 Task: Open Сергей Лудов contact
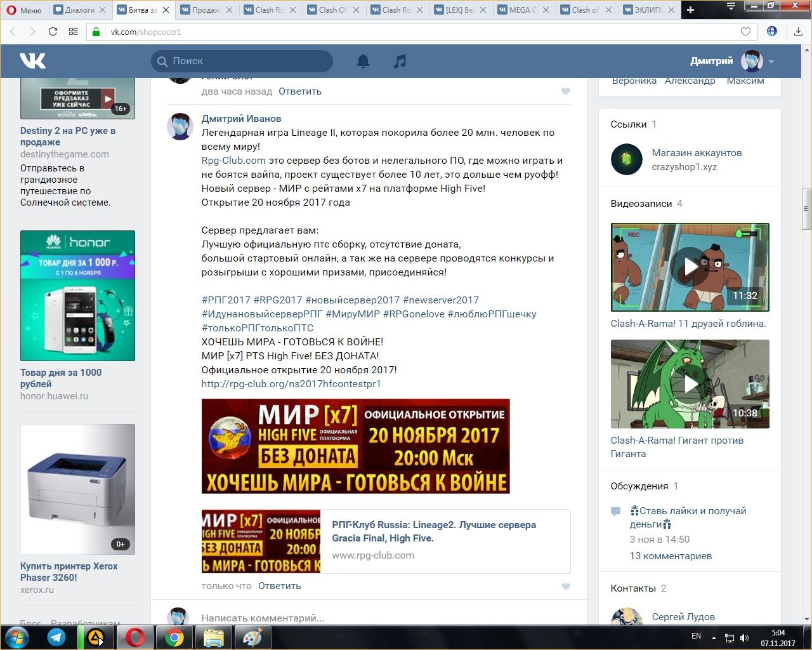[683, 617]
